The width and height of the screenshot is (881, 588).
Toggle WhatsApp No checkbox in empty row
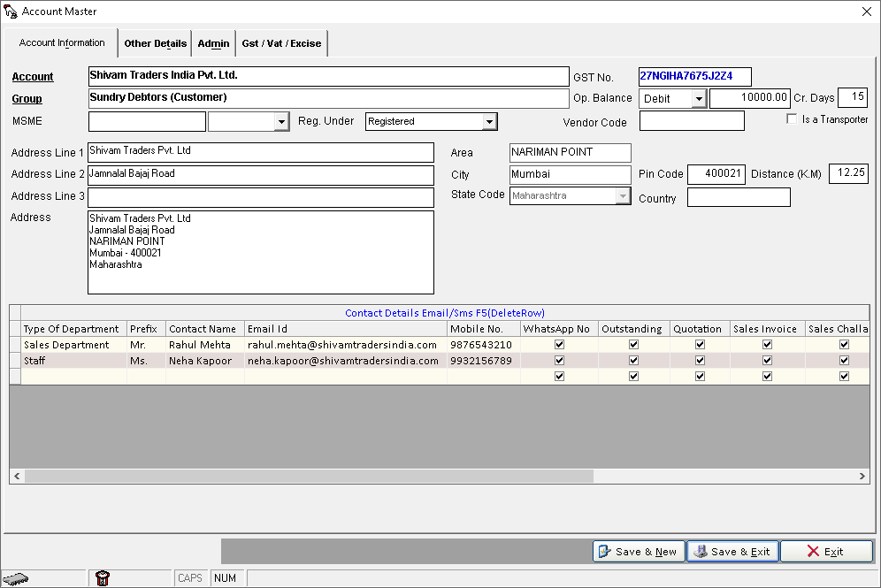(x=559, y=377)
